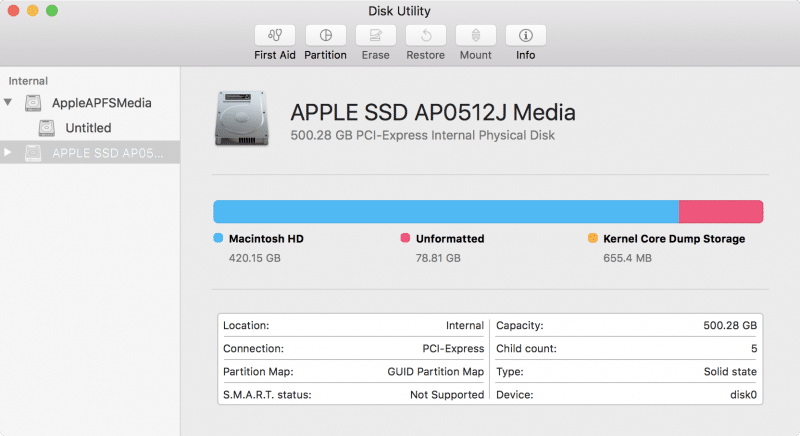Click the disk0 device value

[743, 395]
